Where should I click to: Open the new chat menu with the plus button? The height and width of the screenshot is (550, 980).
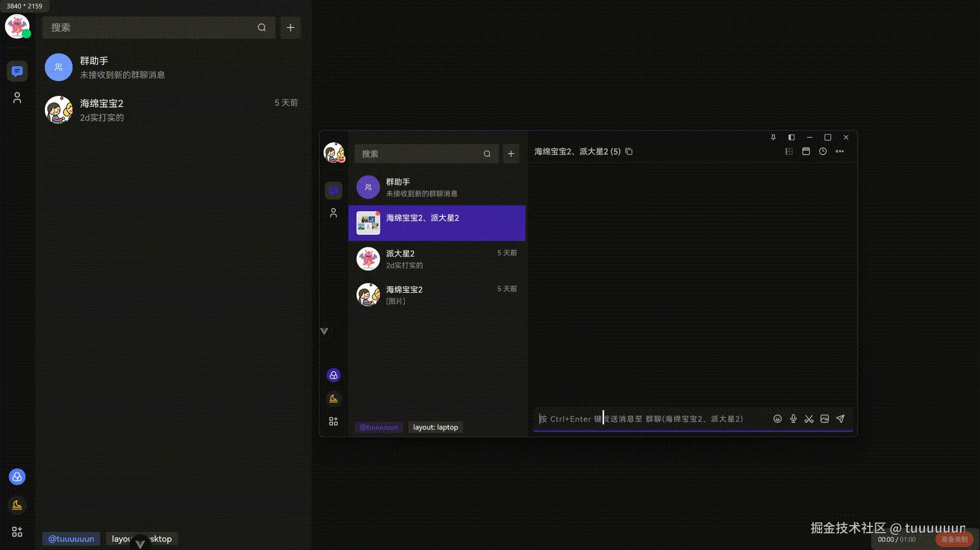point(510,153)
